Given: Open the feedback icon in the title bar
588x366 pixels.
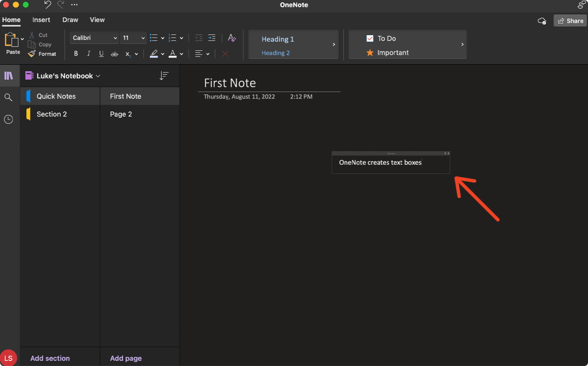Looking at the screenshot, I should (581, 5).
